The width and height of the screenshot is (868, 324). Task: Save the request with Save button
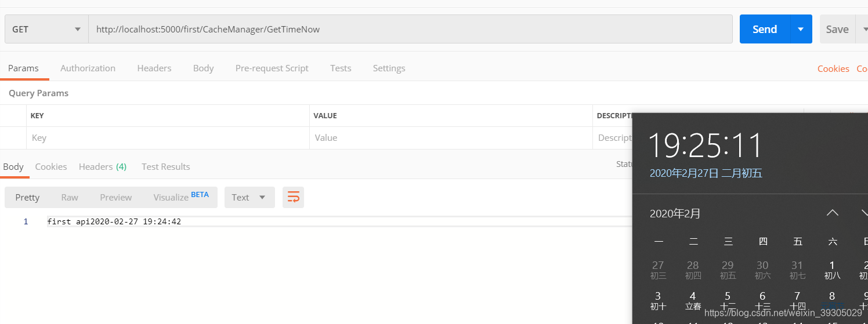(837, 29)
